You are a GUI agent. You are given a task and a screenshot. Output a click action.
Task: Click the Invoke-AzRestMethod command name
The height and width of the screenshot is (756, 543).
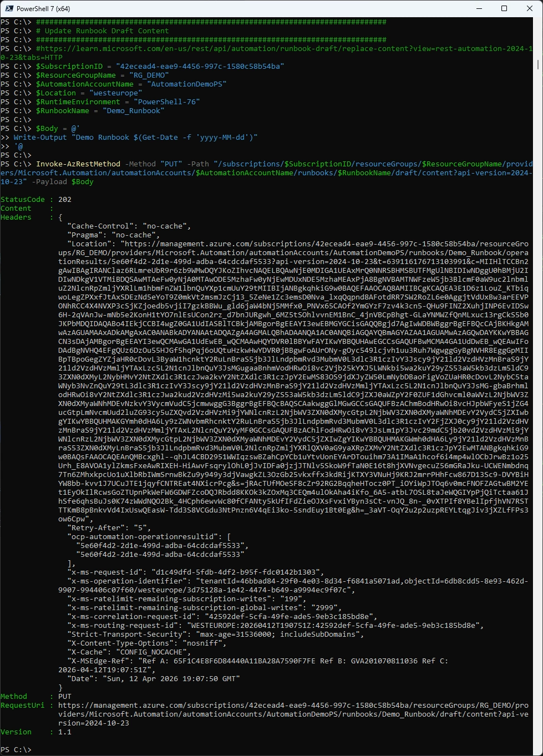[78, 164]
